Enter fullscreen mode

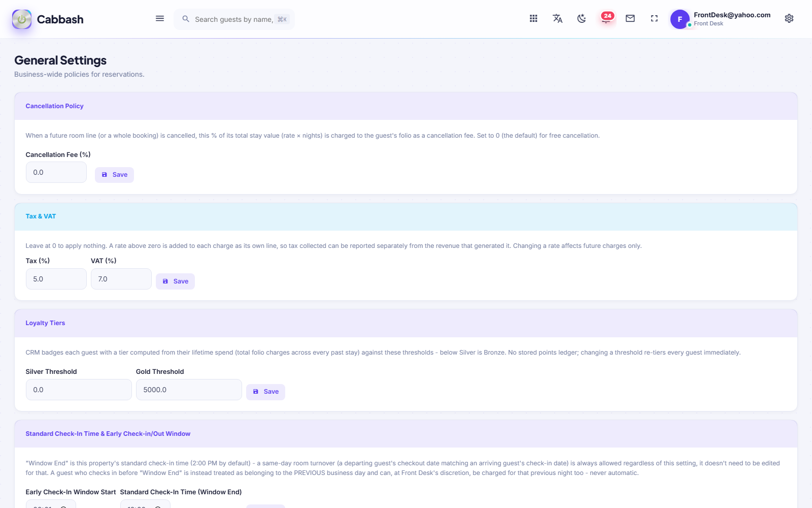tap(654, 19)
